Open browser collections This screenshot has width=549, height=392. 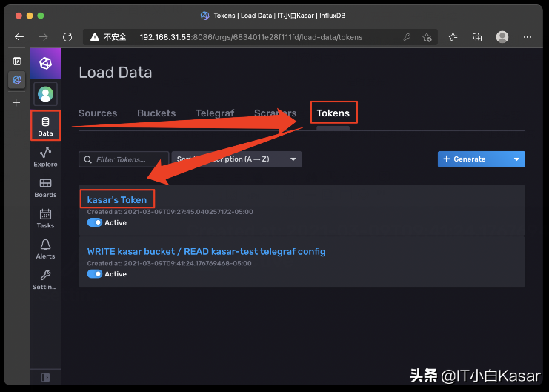point(477,37)
